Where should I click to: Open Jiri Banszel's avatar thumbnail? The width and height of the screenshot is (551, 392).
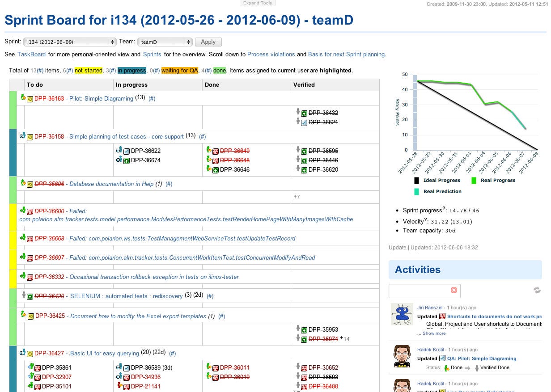[402, 314]
